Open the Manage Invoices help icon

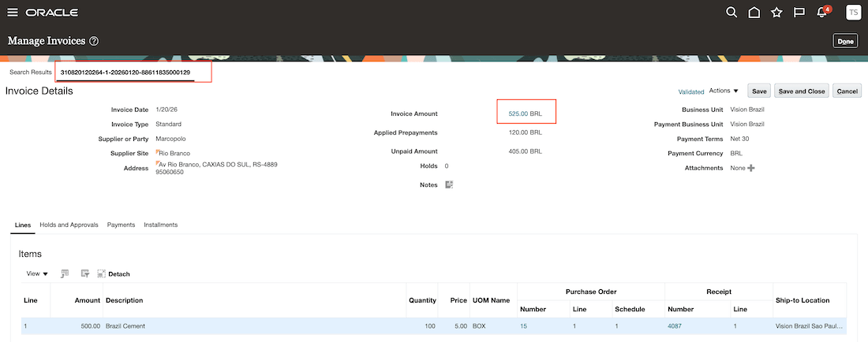pos(94,41)
